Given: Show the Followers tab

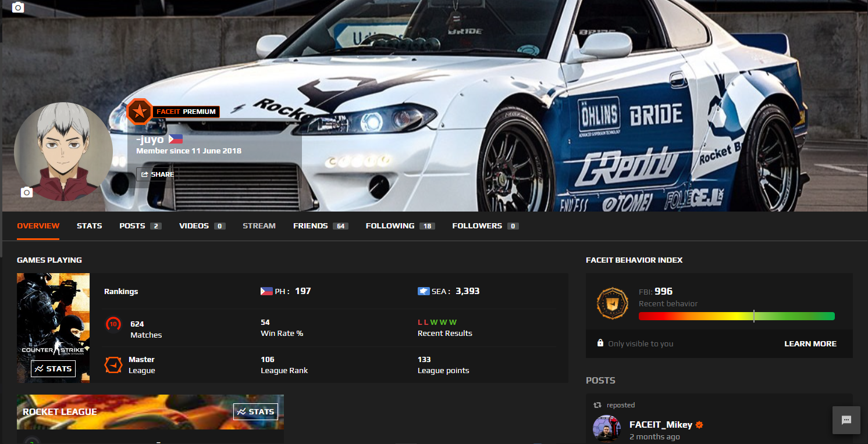Looking at the screenshot, I should pos(486,226).
